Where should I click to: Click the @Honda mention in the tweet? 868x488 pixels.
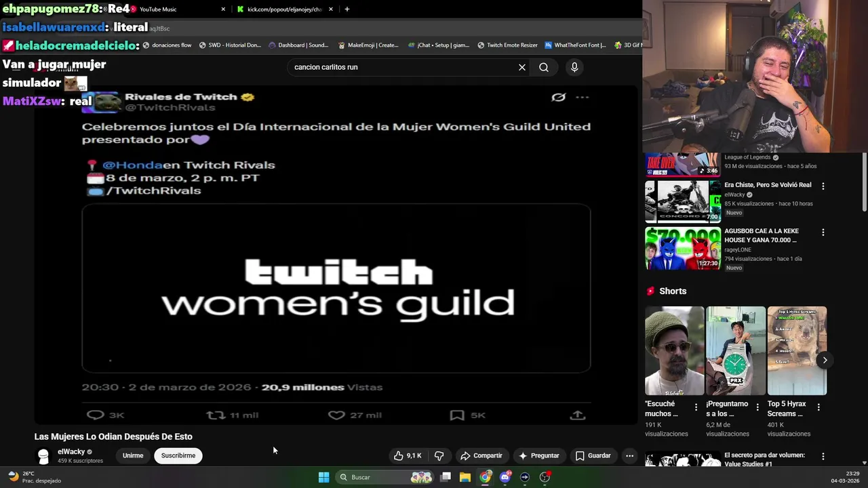click(x=132, y=165)
